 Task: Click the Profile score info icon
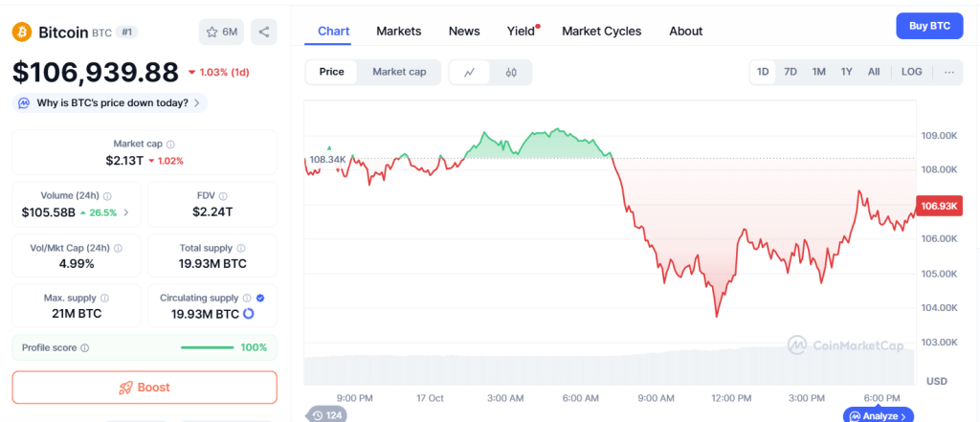pyautogui.click(x=85, y=348)
